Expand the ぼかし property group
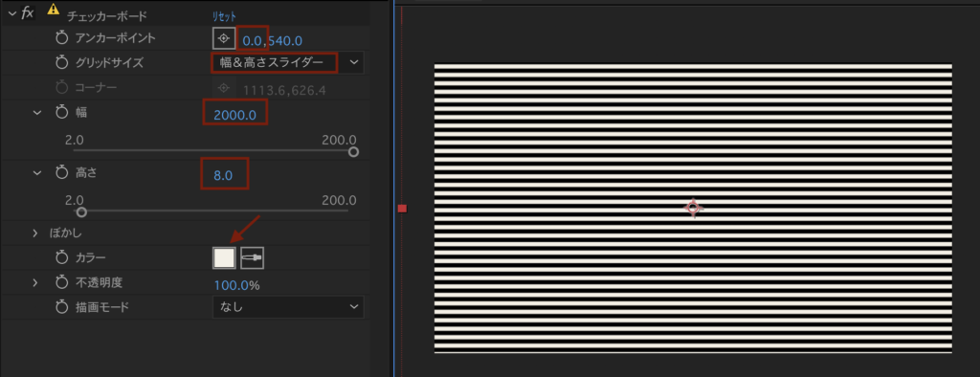The width and height of the screenshot is (980, 377). click(x=36, y=233)
